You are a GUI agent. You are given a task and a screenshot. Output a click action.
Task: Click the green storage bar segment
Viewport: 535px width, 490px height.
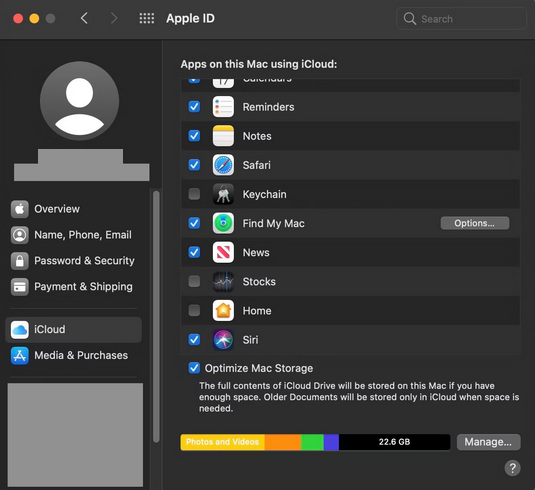click(312, 442)
